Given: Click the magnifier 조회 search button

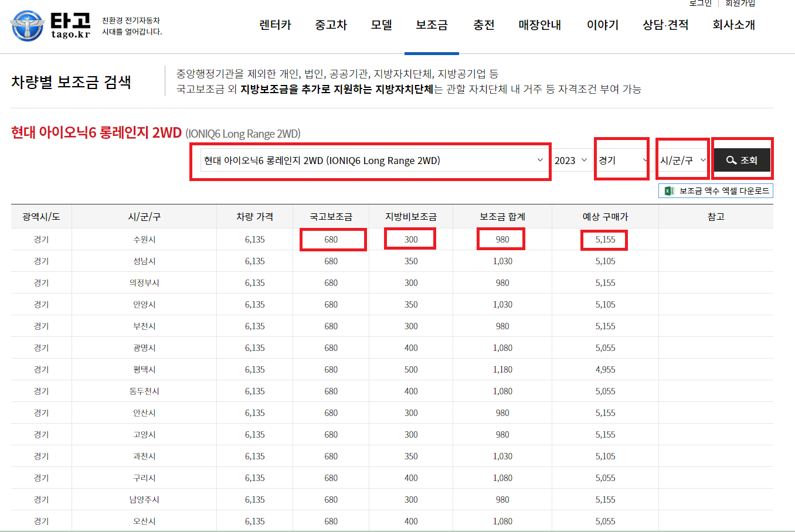Looking at the screenshot, I should point(742,160).
